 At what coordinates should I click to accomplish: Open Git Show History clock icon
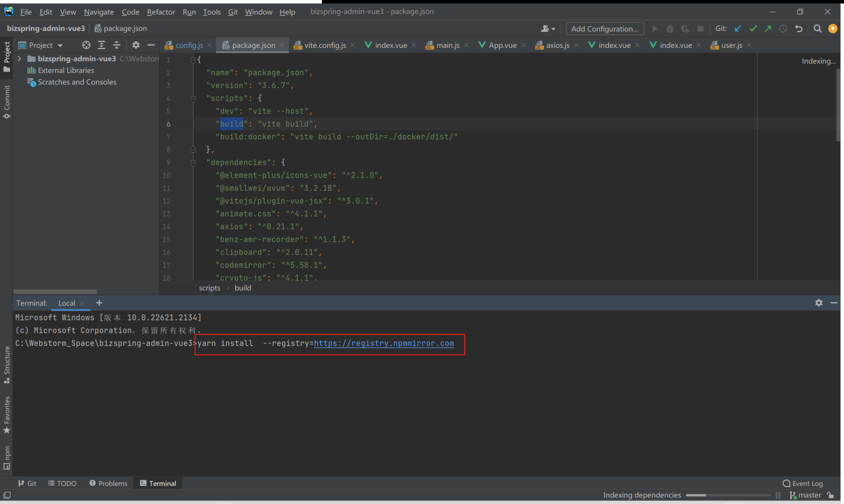click(x=783, y=29)
